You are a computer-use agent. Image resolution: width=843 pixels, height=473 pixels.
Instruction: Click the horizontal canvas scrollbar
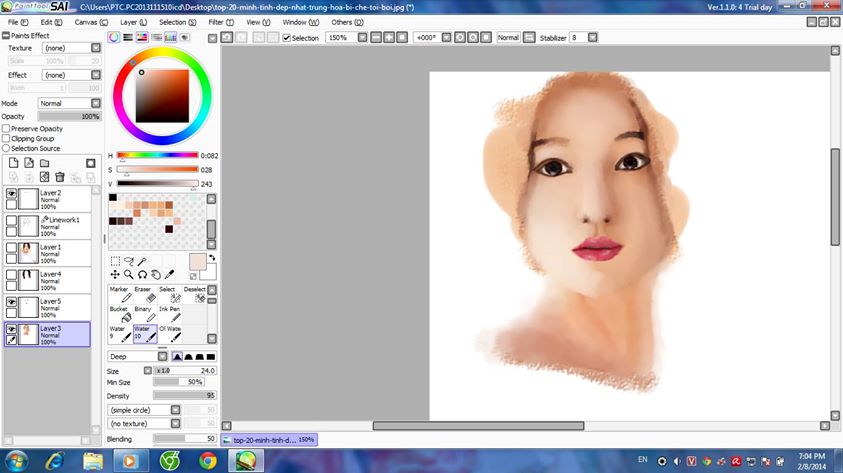(x=478, y=426)
